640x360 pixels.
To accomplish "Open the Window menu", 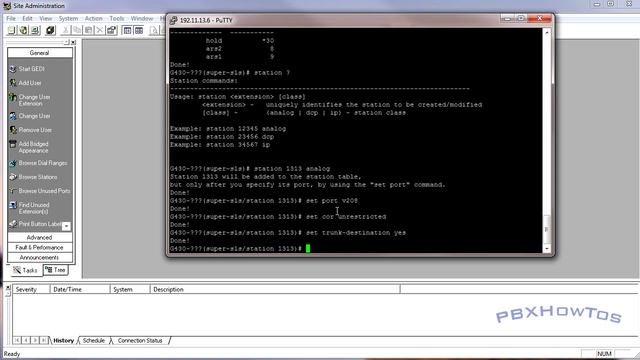I will point(142,18).
